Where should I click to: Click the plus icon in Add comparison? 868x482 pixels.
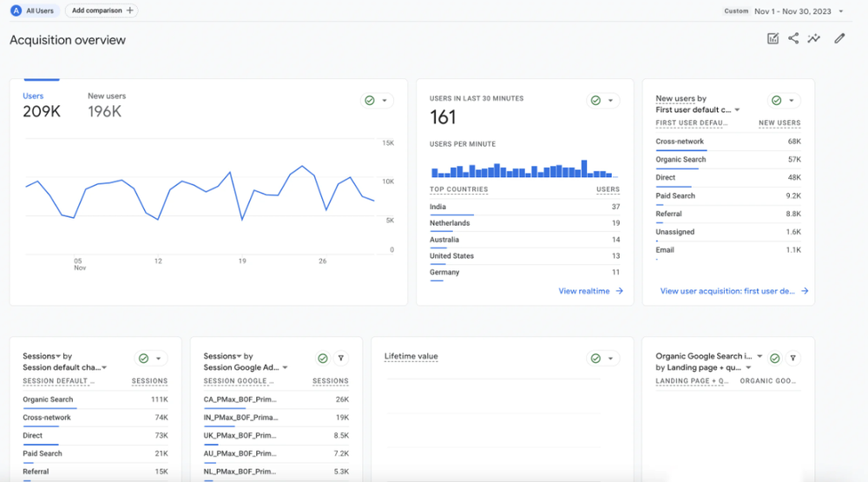(129, 10)
